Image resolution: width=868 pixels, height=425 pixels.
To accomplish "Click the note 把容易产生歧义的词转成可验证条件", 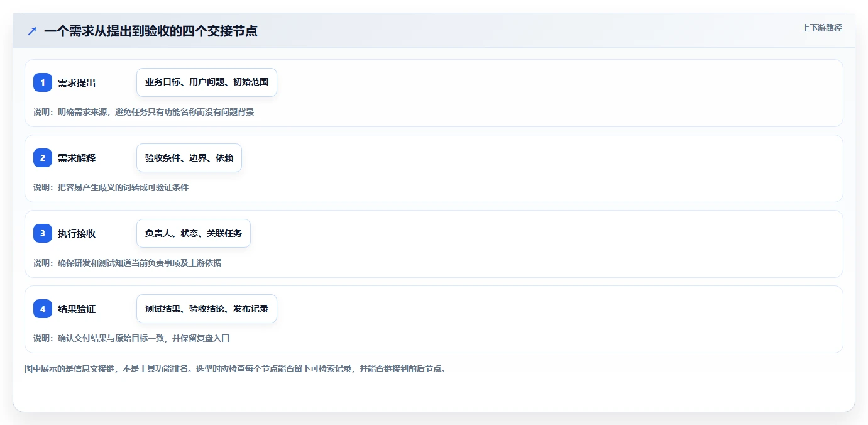I will [111, 187].
